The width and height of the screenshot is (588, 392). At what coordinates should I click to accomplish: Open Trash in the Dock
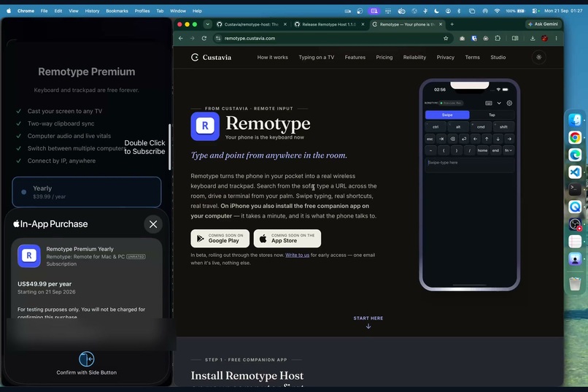[575, 283]
